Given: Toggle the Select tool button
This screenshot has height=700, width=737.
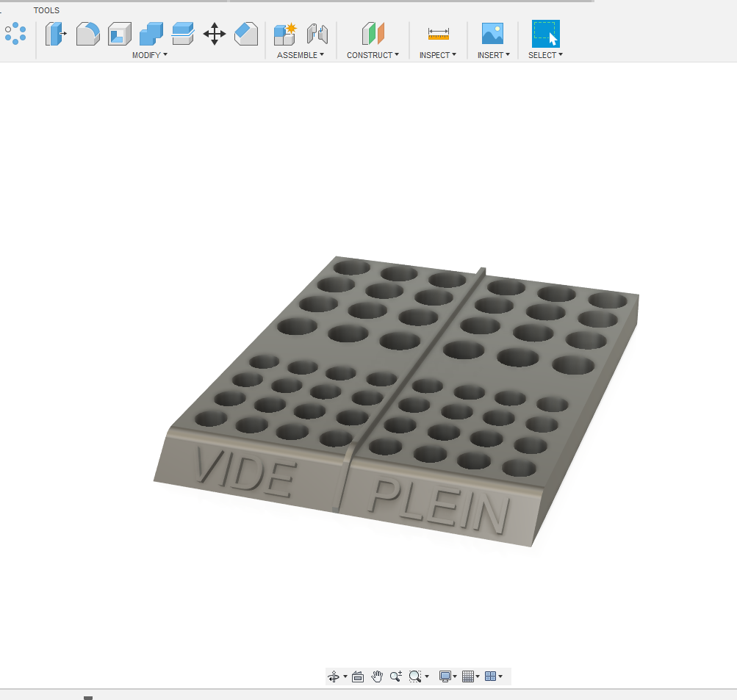Looking at the screenshot, I should [546, 34].
